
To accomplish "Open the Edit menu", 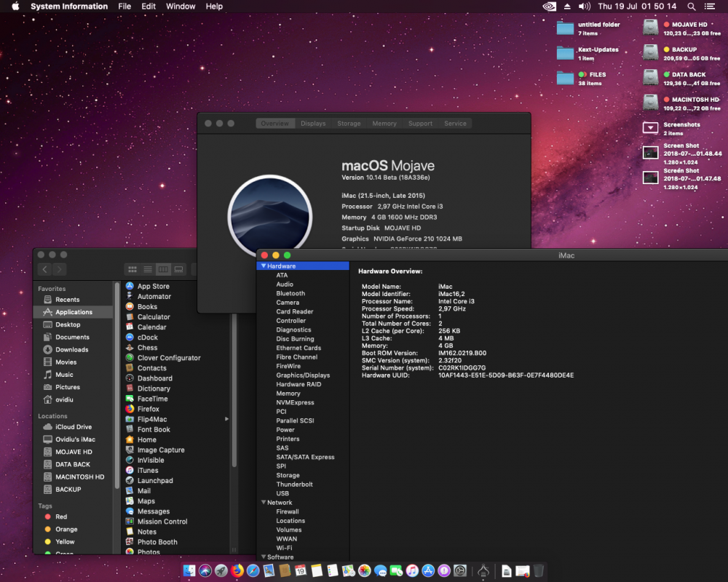I will point(149,7).
